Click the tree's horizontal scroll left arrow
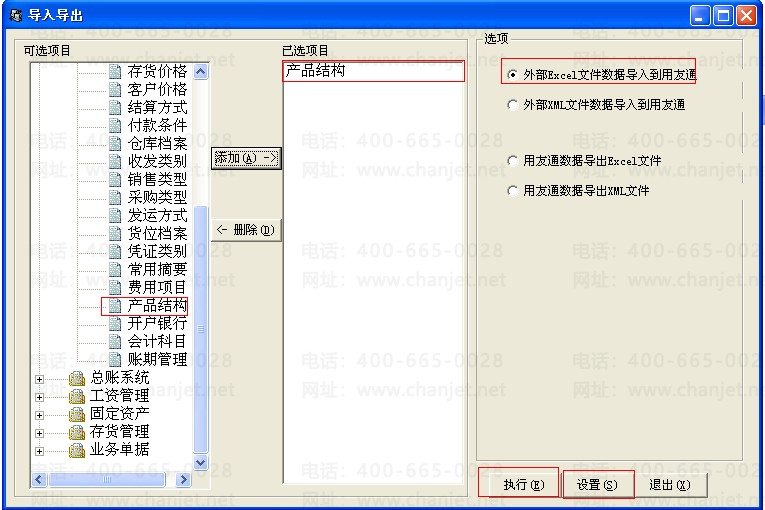The height and width of the screenshot is (510, 765). click(x=40, y=480)
